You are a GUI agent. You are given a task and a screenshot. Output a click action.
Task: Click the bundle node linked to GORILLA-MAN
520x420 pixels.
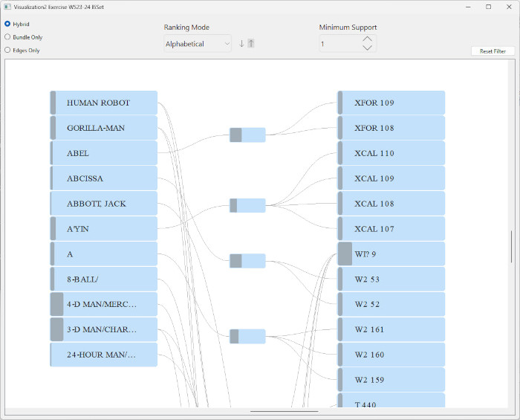pyautogui.click(x=247, y=135)
